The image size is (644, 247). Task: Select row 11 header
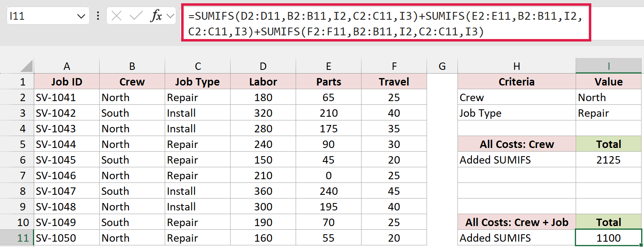pyautogui.click(x=17, y=238)
